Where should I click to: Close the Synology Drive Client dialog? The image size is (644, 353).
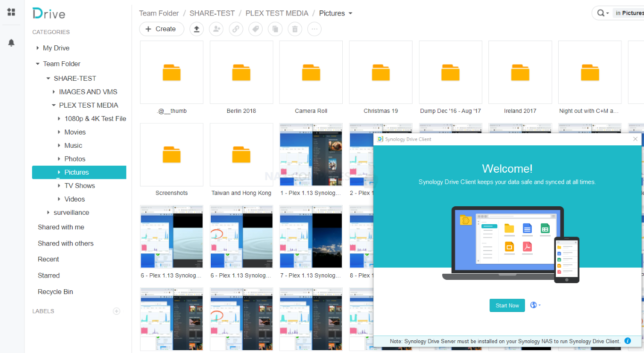coord(635,139)
